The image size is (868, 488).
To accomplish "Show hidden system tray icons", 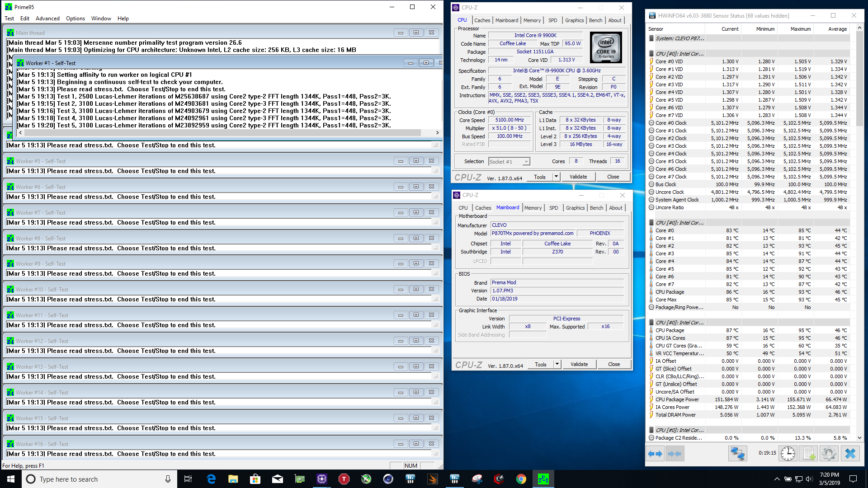I will [x=777, y=479].
